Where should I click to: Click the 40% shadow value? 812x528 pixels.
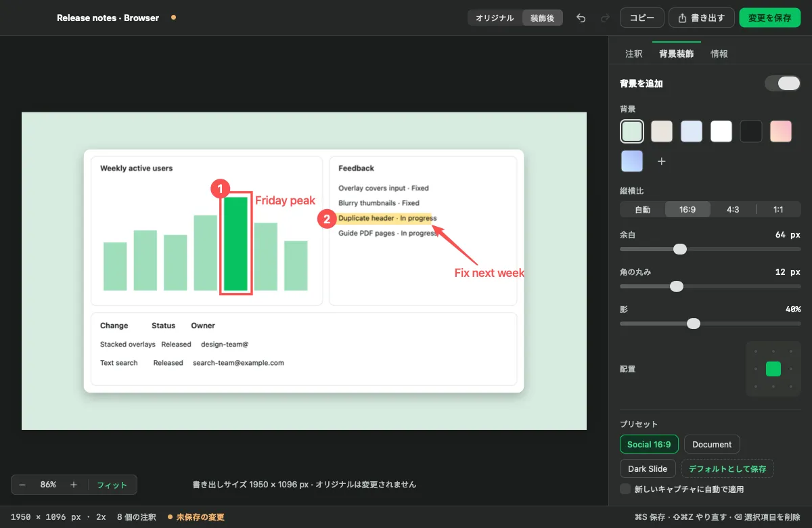pyautogui.click(x=793, y=309)
